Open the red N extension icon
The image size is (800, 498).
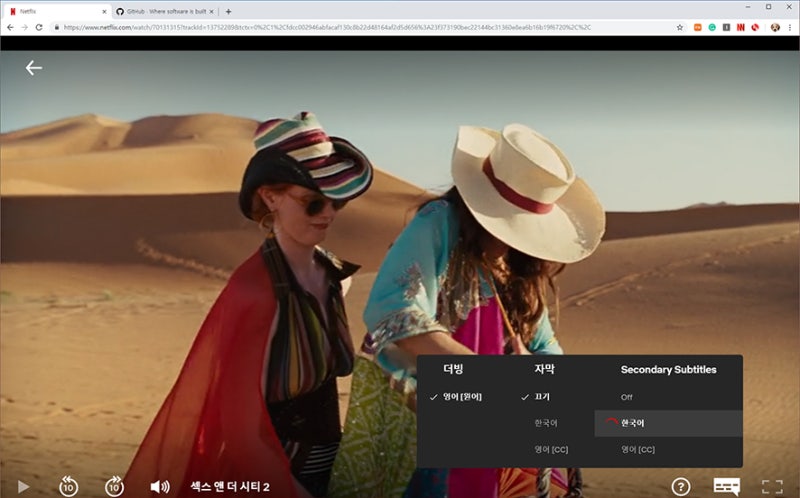[x=740, y=27]
